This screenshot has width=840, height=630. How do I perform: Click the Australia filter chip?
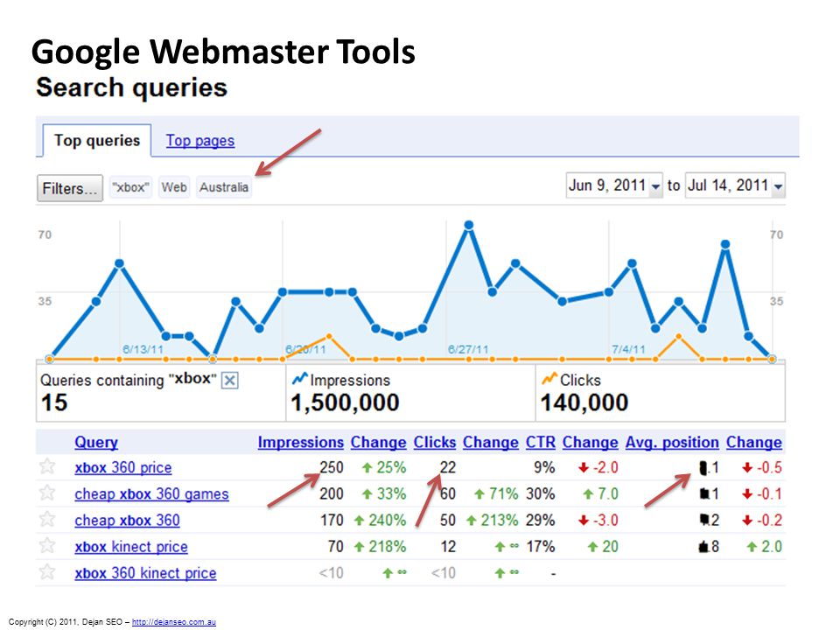(224, 187)
